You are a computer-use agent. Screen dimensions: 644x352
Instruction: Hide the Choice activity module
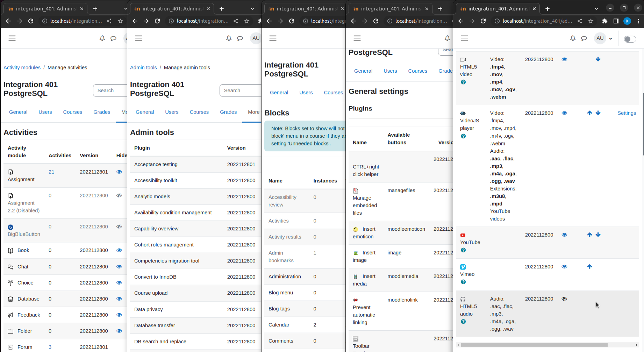tap(119, 282)
